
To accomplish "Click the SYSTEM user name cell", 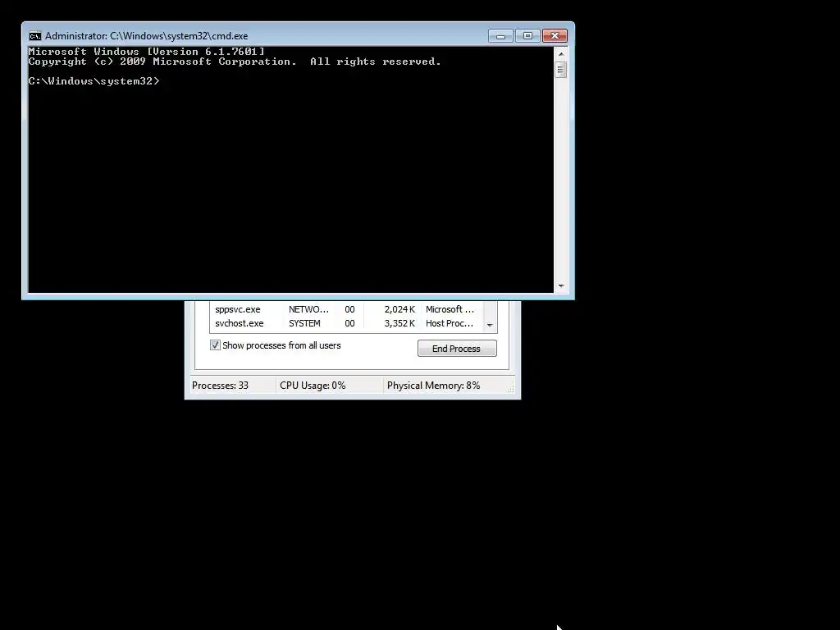I will tap(304, 323).
